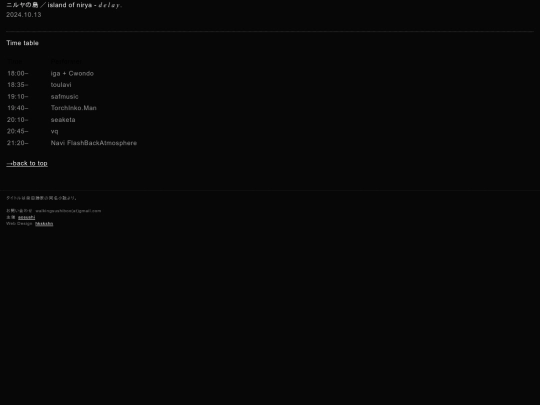The height and width of the screenshot is (405, 540).
Task: Click the "→back to top" link
Action: (27, 163)
